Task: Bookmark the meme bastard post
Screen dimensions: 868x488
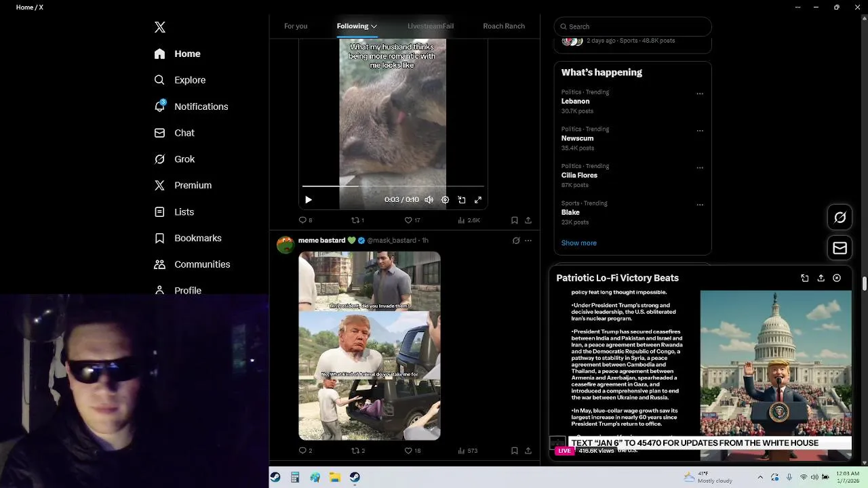Action: click(x=515, y=451)
